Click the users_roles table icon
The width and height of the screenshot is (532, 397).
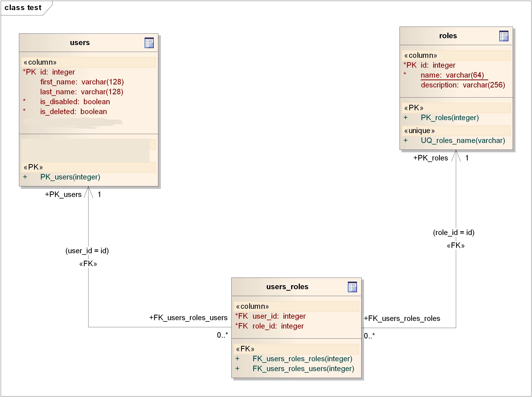point(352,287)
